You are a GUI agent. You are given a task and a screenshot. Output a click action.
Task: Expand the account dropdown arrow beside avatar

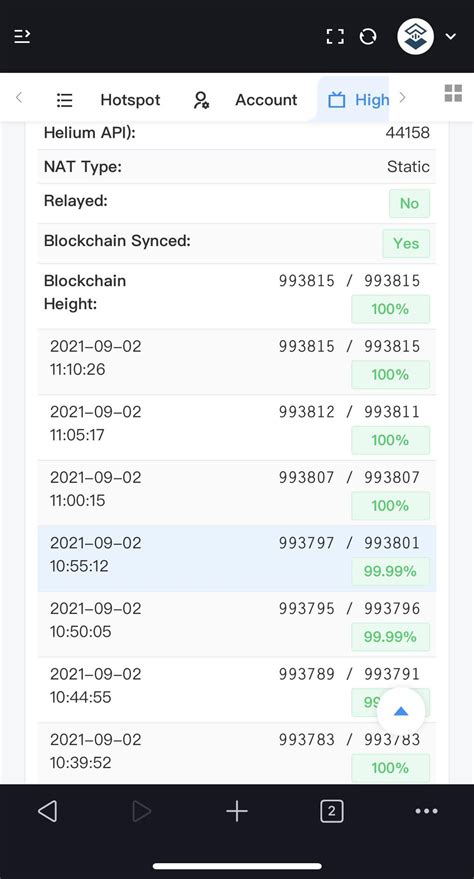(450, 37)
